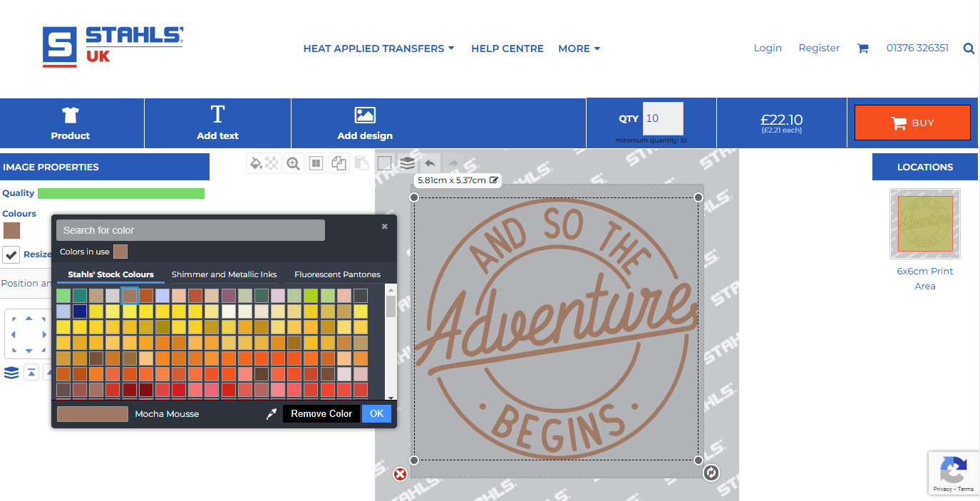Select the 6x6cm Print Area thumbnail

[x=924, y=224]
